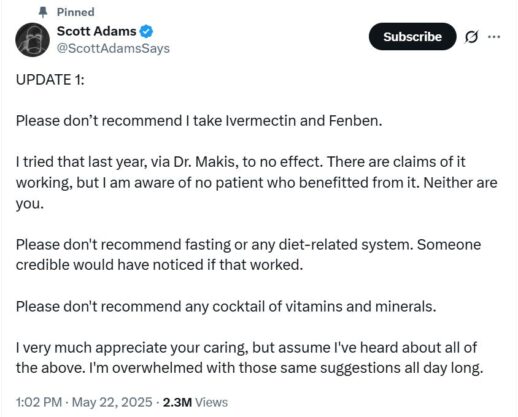The width and height of the screenshot is (518, 417).
Task: Visit the @ScottAdamsSays handle link
Action: 113,48
